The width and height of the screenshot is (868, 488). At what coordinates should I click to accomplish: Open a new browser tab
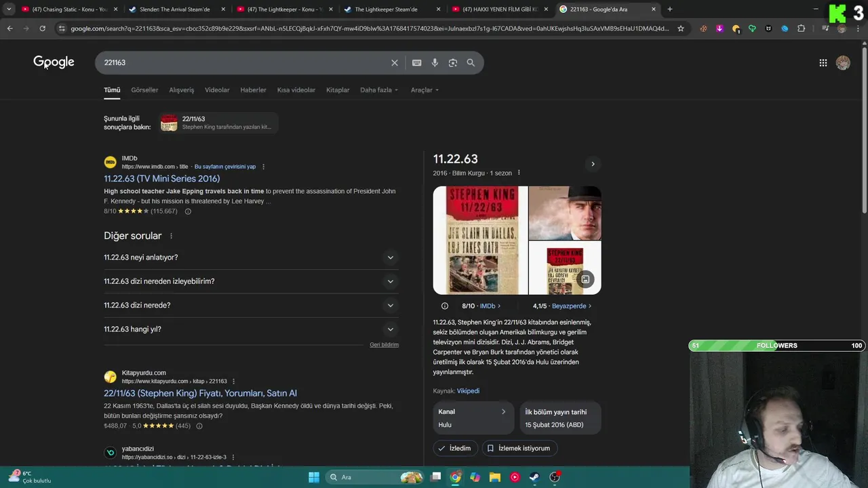tap(670, 9)
